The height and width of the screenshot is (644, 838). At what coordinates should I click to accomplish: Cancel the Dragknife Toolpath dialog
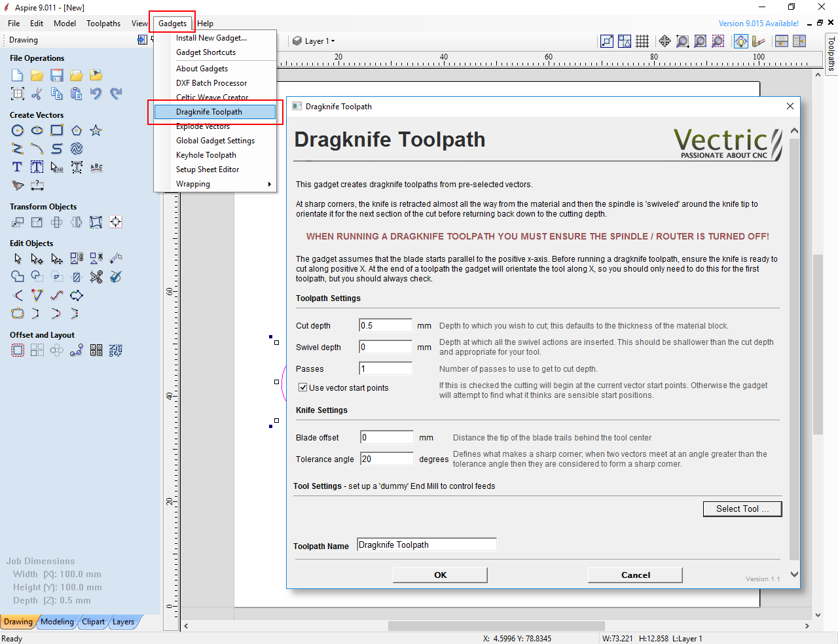click(635, 575)
